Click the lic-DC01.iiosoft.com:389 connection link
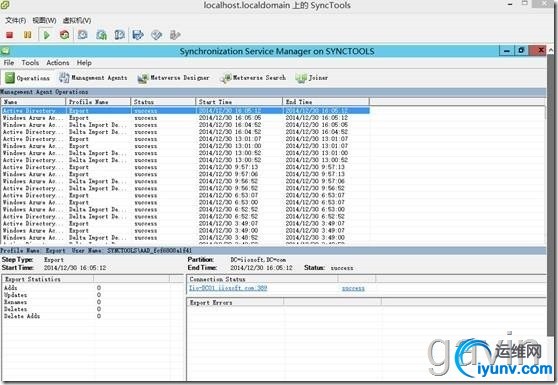The width and height of the screenshot is (558, 385). [x=228, y=288]
